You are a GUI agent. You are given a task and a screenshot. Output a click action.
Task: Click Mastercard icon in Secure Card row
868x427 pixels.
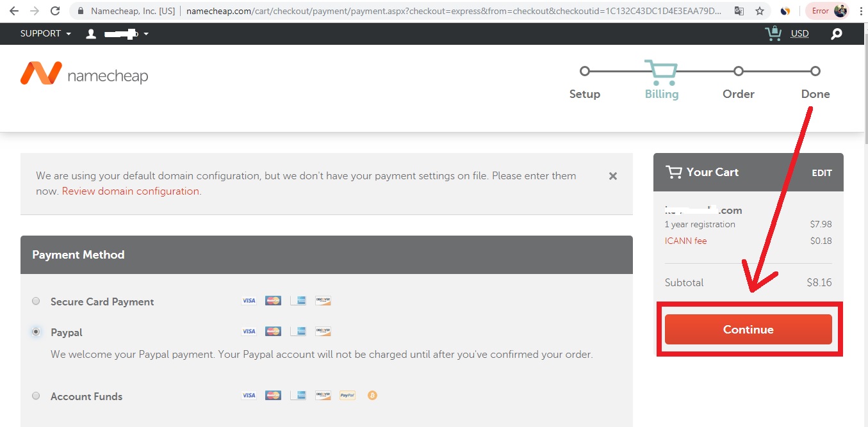(273, 301)
